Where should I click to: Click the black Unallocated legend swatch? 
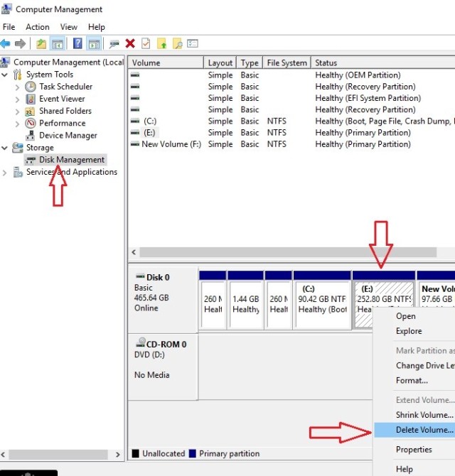(136, 453)
